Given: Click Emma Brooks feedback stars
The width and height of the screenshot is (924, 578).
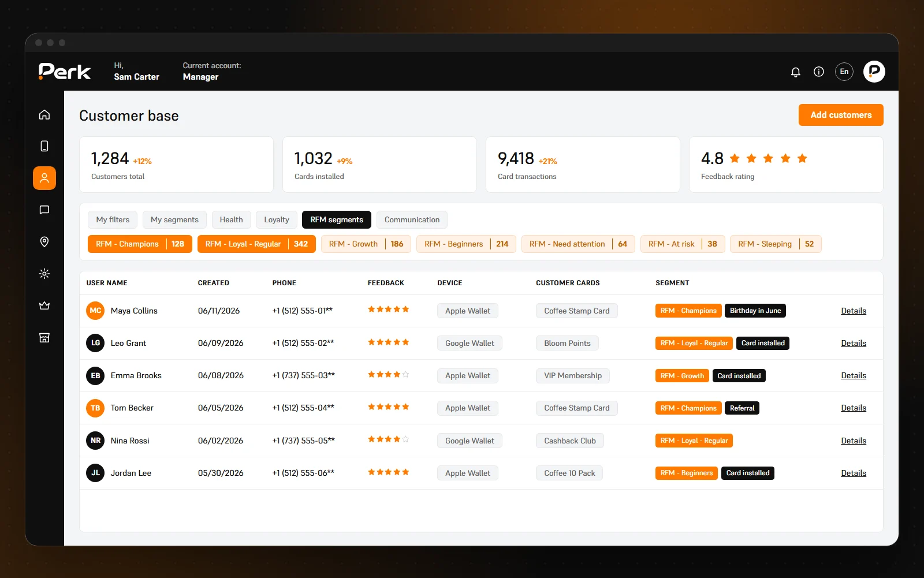Looking at the screenshot, I should pos(389,375).
